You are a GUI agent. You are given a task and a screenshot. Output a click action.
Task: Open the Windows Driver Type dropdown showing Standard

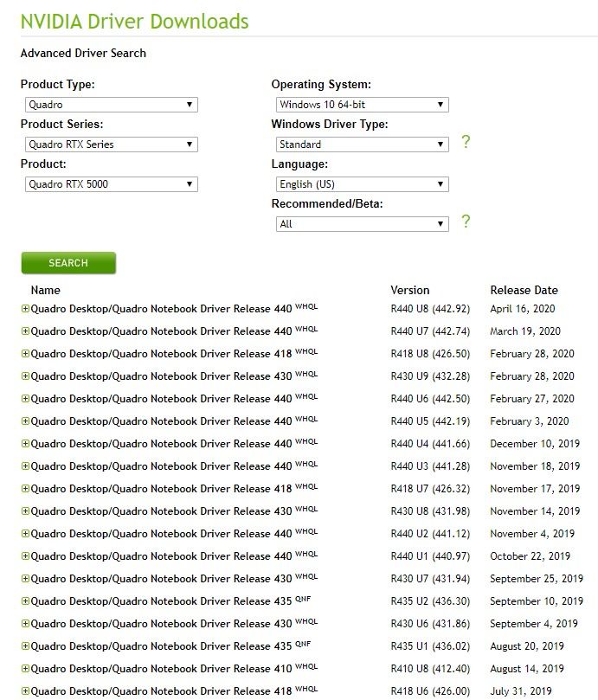click(363, 144)
